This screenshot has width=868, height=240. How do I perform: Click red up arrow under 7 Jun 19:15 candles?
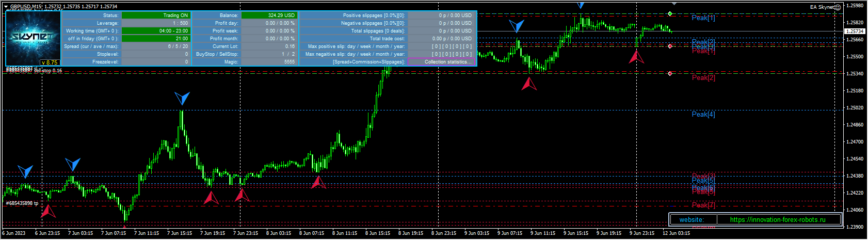point(211,198)
